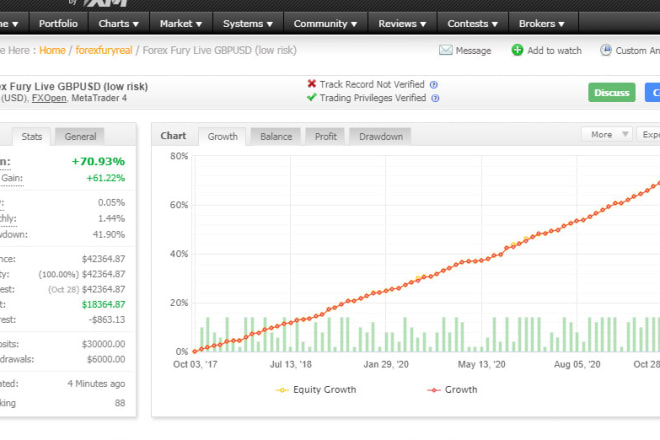Click the green checkmark verified icon
Image resolution: width=660 pixels, height=440 pixels.
coord(311,97)
